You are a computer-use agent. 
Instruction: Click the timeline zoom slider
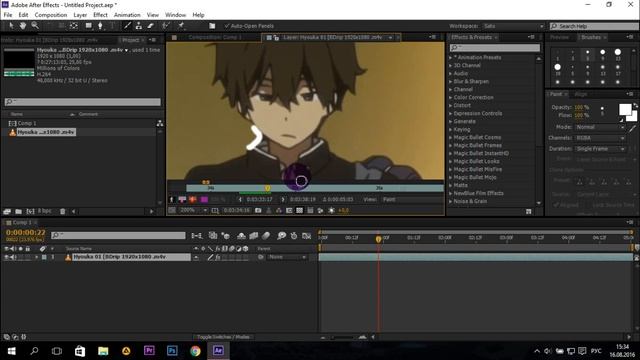click(x=342, y=337)
